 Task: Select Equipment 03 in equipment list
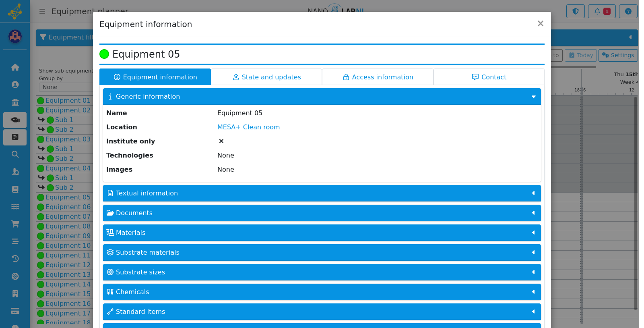68,139
